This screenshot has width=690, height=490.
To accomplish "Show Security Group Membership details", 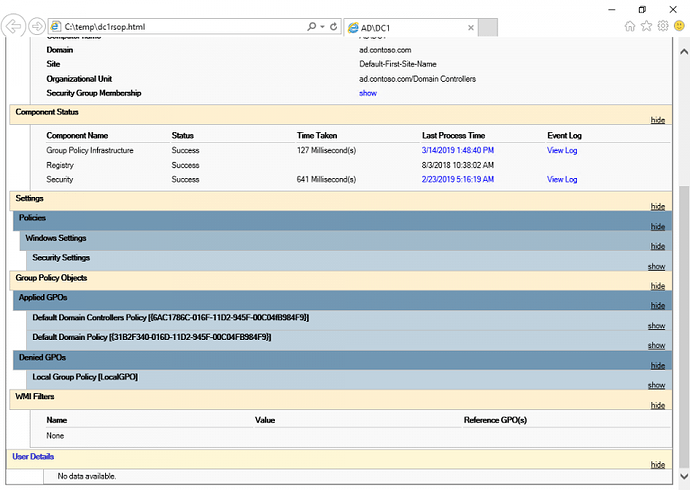I will pos(368,93).
